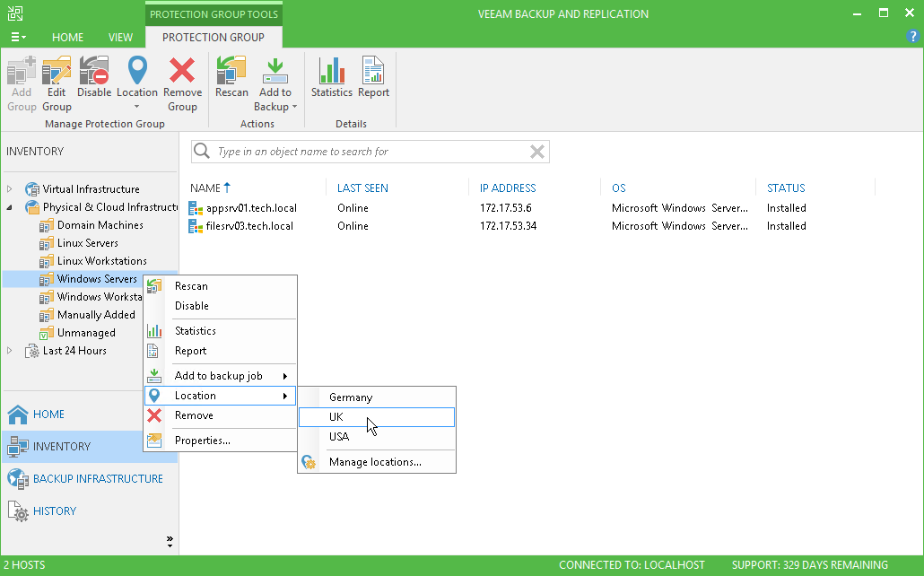The image size is (924, 576).
Task: Open the History view
Action: 90,511
